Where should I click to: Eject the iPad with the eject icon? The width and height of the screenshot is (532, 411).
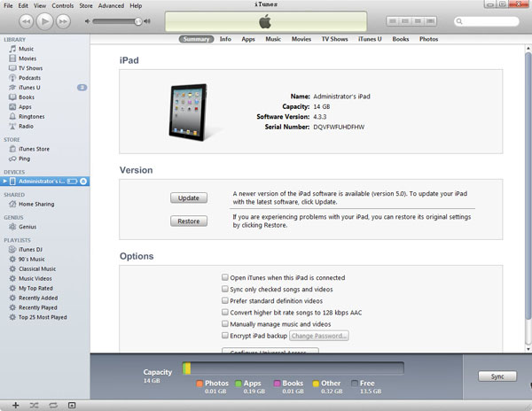pyautogui.click(x=83, y=182)
